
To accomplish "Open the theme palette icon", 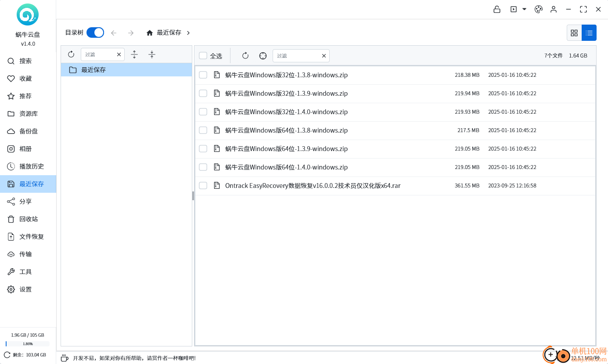I will tap(539, 9).
